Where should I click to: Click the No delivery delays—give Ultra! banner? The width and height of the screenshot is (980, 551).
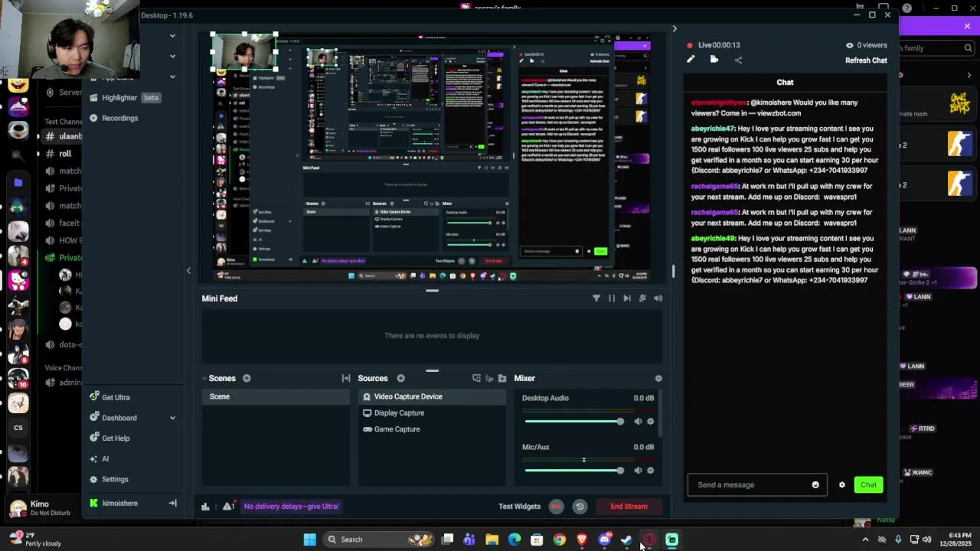(x=291, y=507)
